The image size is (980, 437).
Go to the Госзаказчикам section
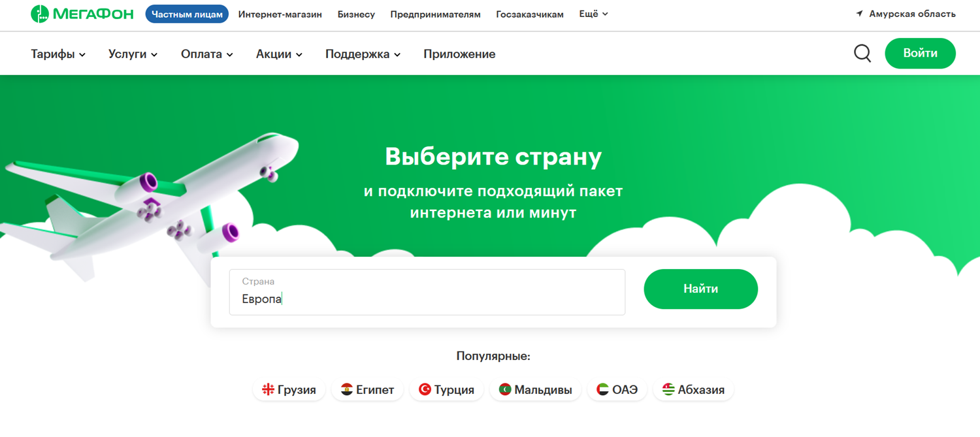[x=530, y=14]
